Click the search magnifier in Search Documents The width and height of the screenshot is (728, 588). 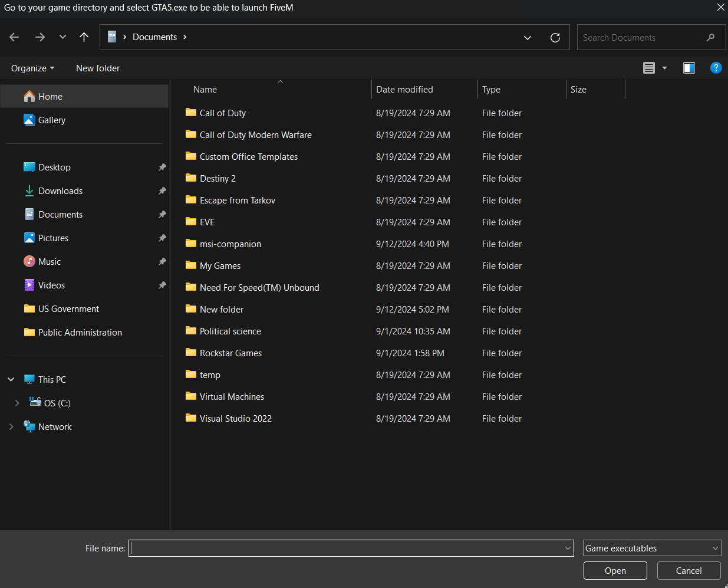coord(711,37)
